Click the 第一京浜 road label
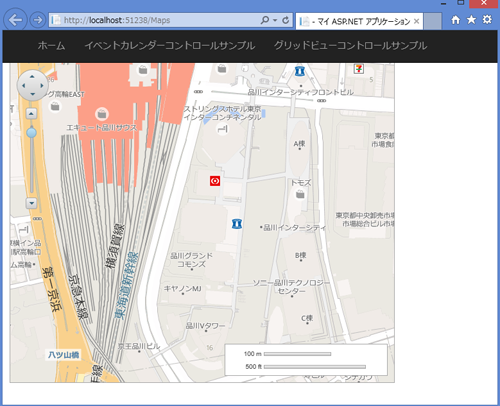Image resolution: width=500 pixels, height=406 pixels. (x=52, y=289)
